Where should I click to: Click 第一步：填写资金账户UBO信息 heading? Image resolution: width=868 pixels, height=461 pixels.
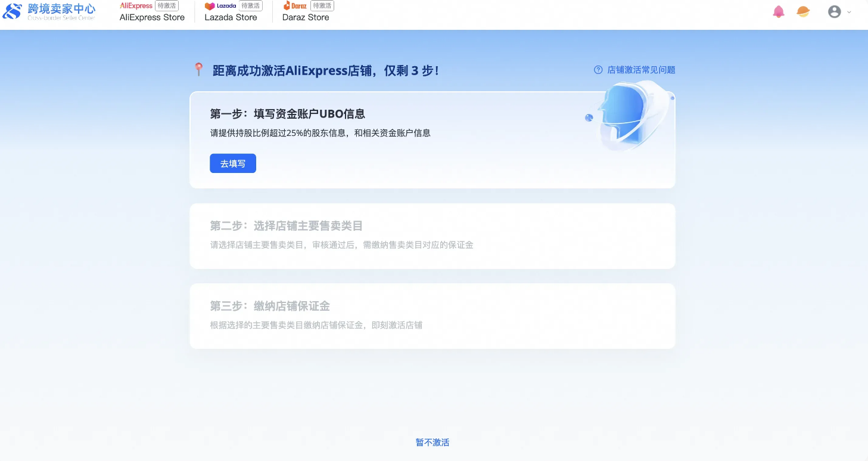pos(288,114)
